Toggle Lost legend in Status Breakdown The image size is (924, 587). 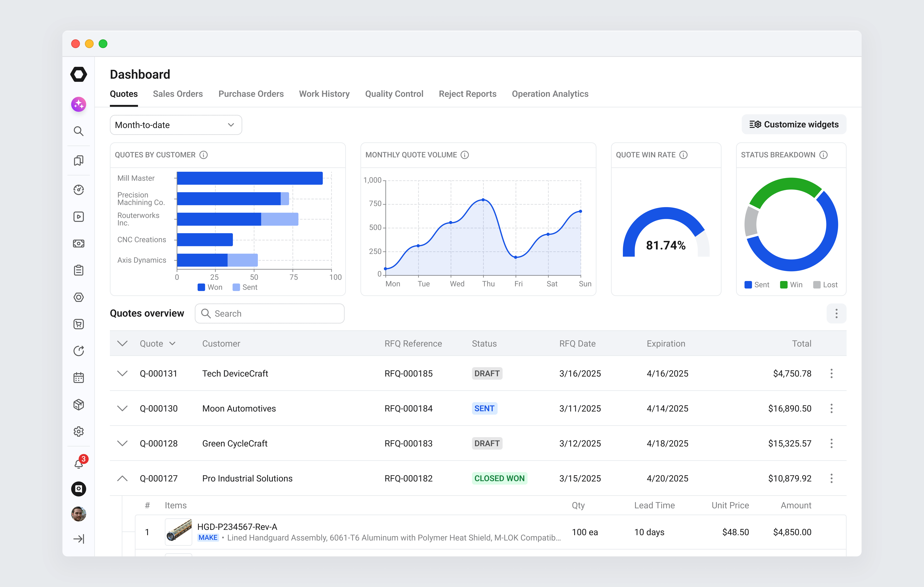825,285
